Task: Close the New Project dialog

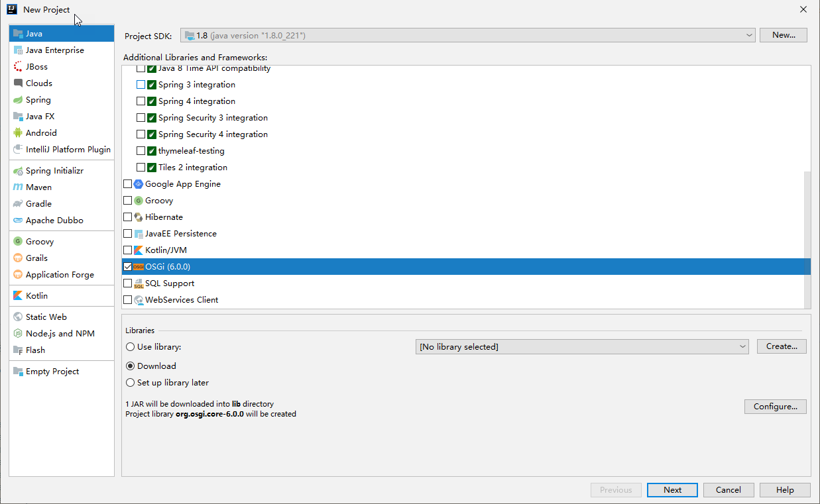Action: pos(803,9)
